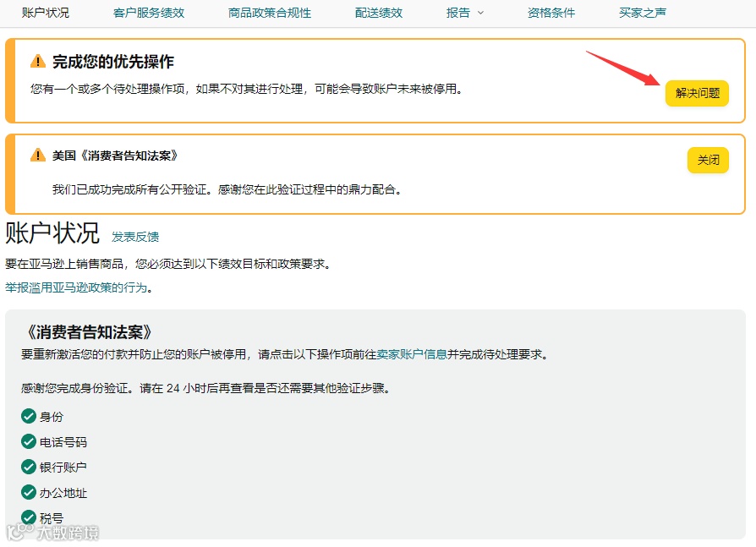Select the 配送绩效 menu item
The width and height of the screenshot is (756, 547).
point(378,13)
